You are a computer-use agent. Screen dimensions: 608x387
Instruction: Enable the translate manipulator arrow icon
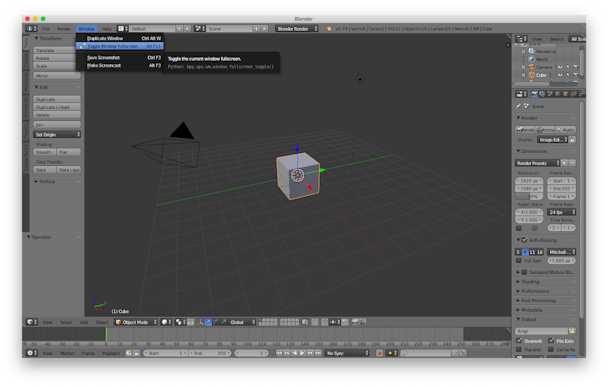(208, 322)
